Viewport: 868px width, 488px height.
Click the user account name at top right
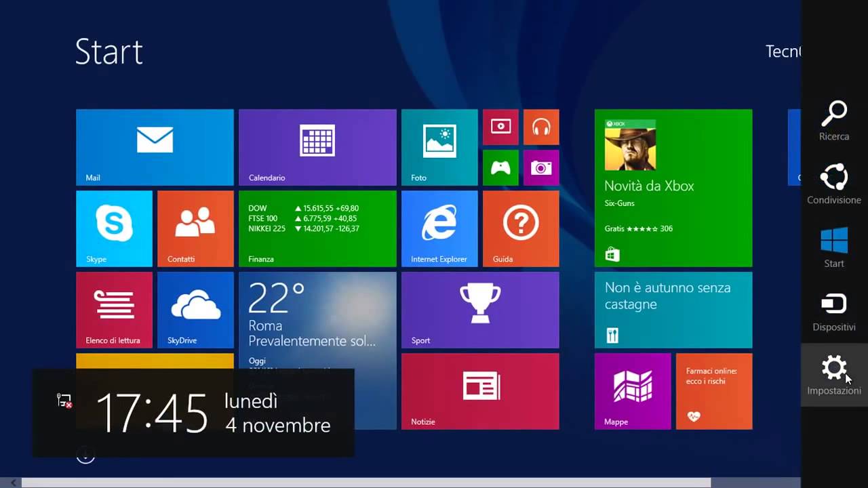coord(783,52)
